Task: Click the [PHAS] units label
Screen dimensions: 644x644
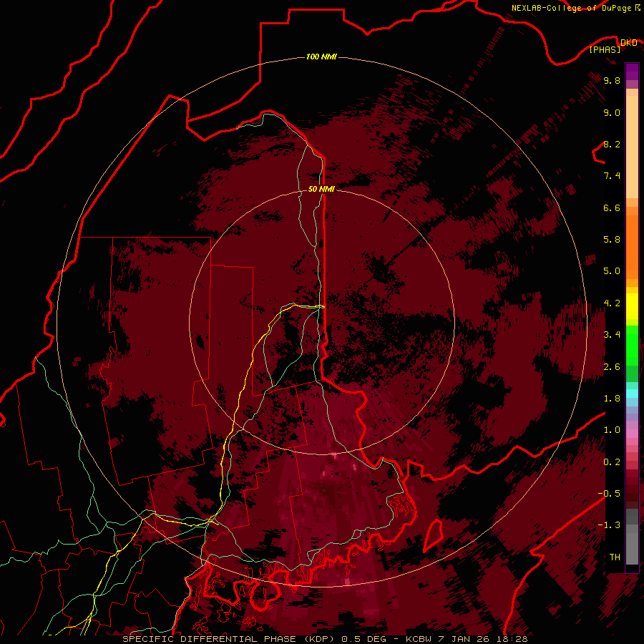Action: tap(605, 49)
